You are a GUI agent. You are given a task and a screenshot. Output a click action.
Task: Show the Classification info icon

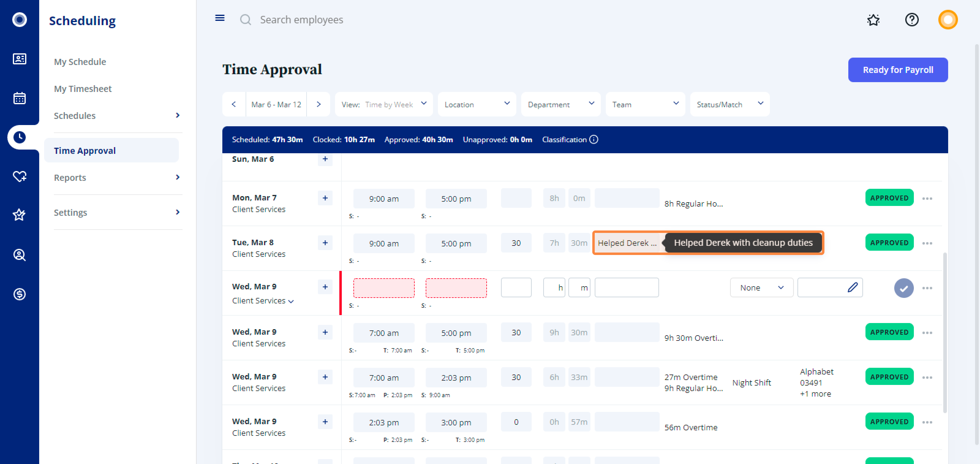pyautogui.click(x=594, y=140)
